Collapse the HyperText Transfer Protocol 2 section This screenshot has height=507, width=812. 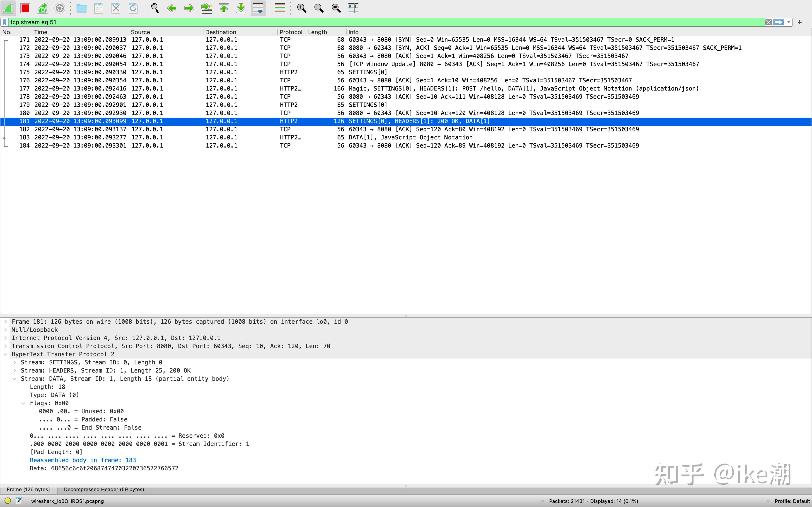pyautogui.click(x=5, y=354)
